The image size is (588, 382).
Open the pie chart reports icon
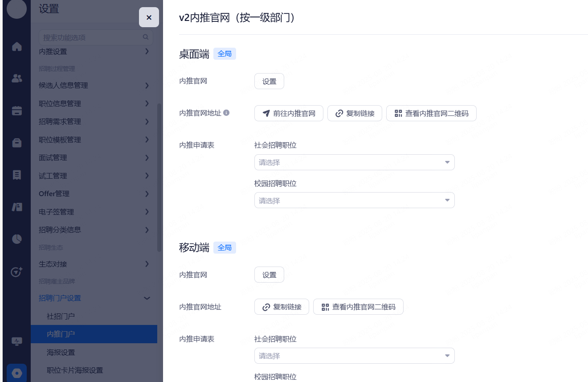point(17,239)
